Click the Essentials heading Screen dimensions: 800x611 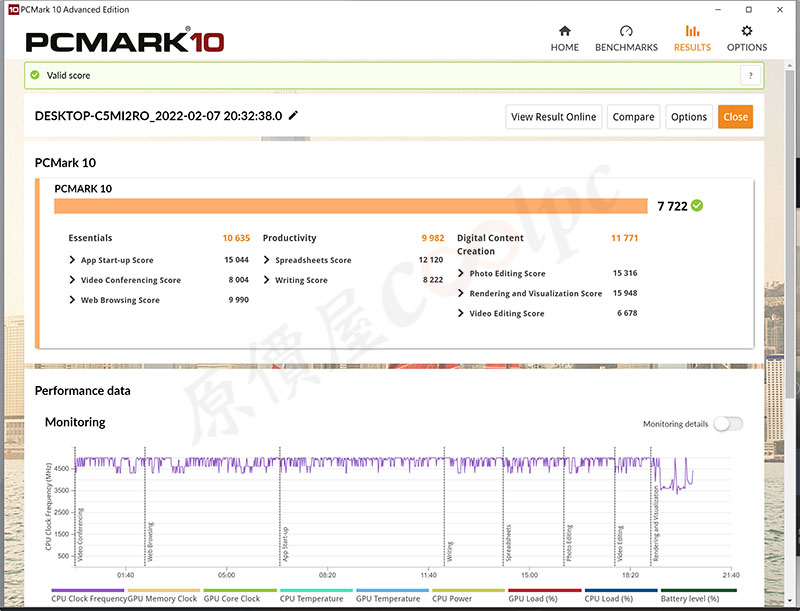pyautogui.click(x=90, y=238)
